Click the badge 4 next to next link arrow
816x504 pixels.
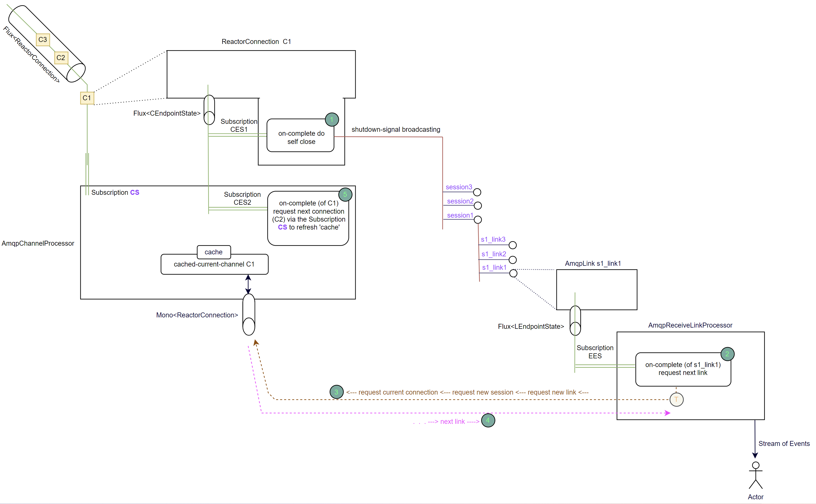pyautogui.click(x=488, y=420)
